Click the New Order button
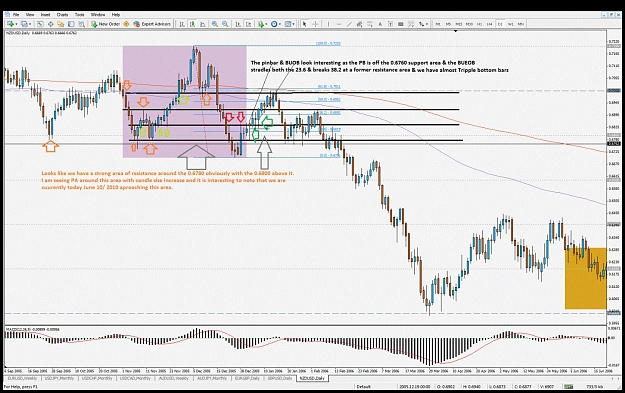 [106, 24]
